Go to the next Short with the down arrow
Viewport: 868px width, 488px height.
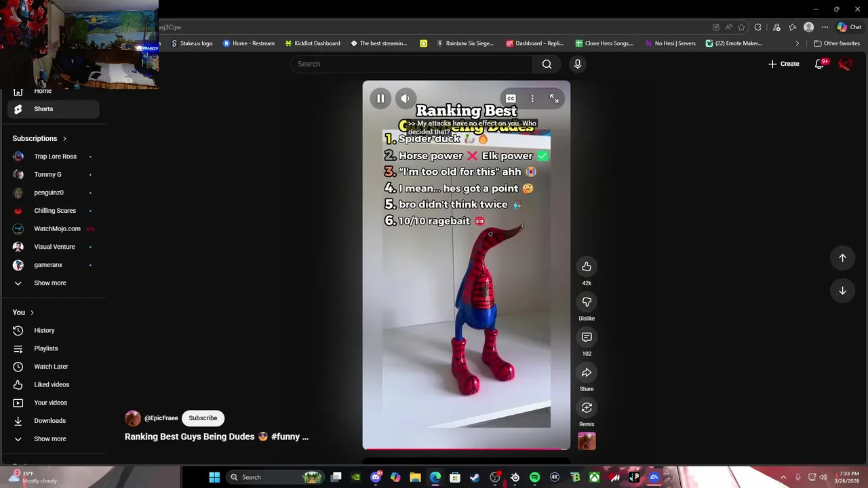point(842,290)
